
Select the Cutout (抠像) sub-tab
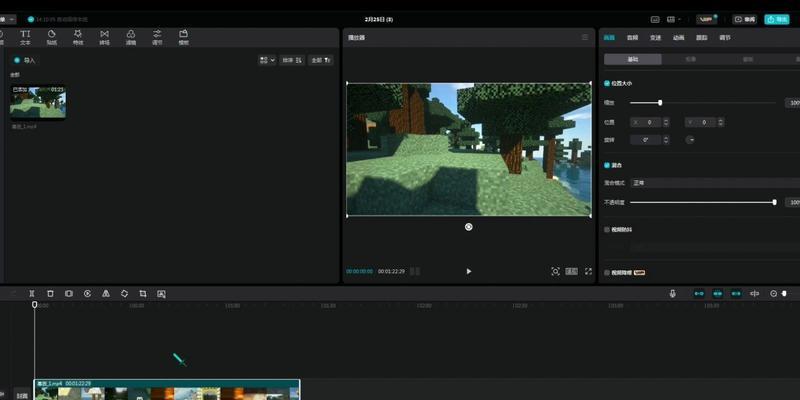690,59
